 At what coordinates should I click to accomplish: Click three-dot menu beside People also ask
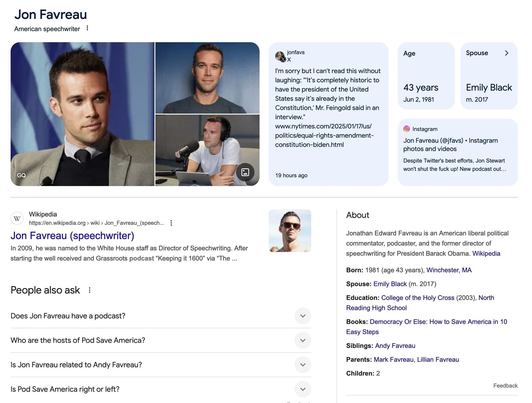(89, 290)
